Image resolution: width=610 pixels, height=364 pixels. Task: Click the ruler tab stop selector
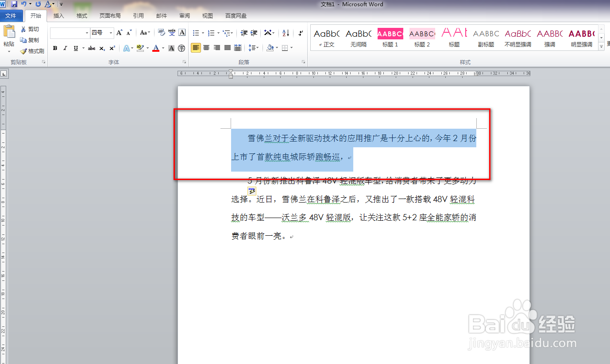pos(3,73)
